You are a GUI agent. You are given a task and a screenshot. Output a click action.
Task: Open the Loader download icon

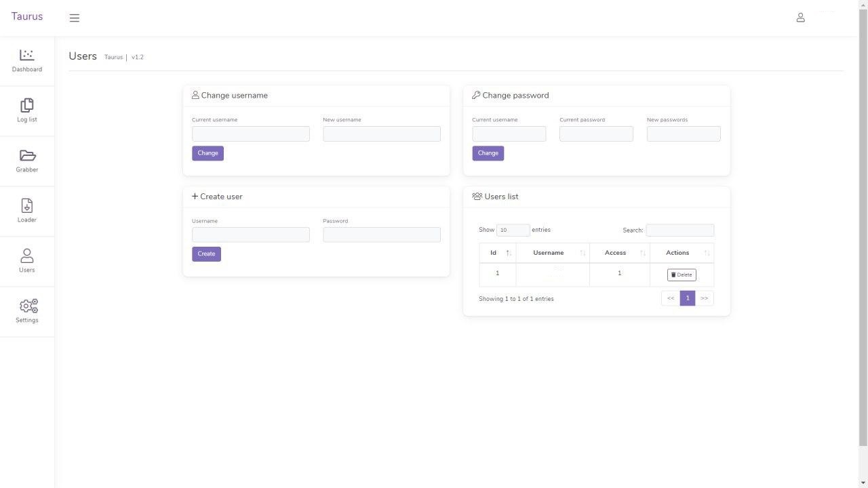[27, 205]
